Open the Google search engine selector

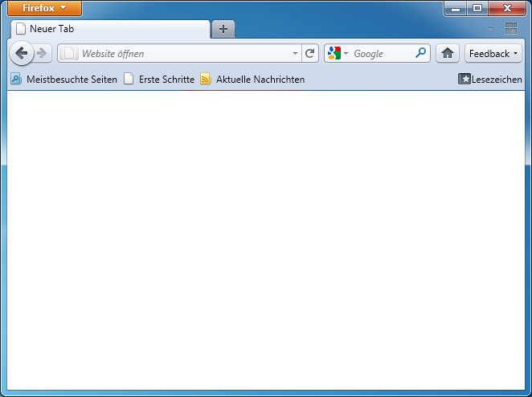pyautogui.click(x=338, y=53)
